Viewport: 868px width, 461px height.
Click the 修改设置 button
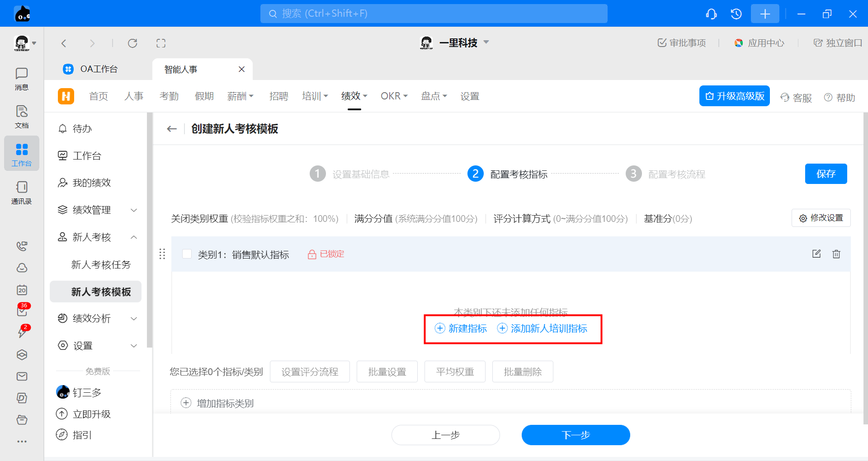tap(821, 218)
